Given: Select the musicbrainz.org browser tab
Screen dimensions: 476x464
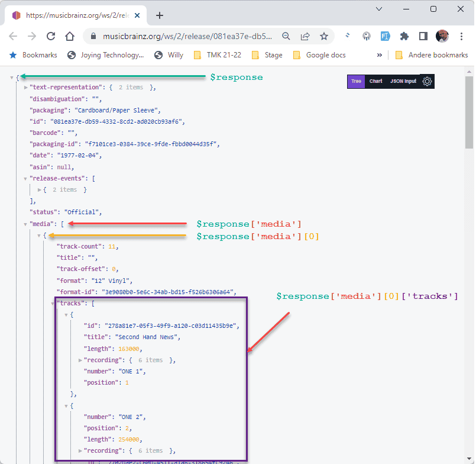Looking at the screenshot, I should pos(76,15).
